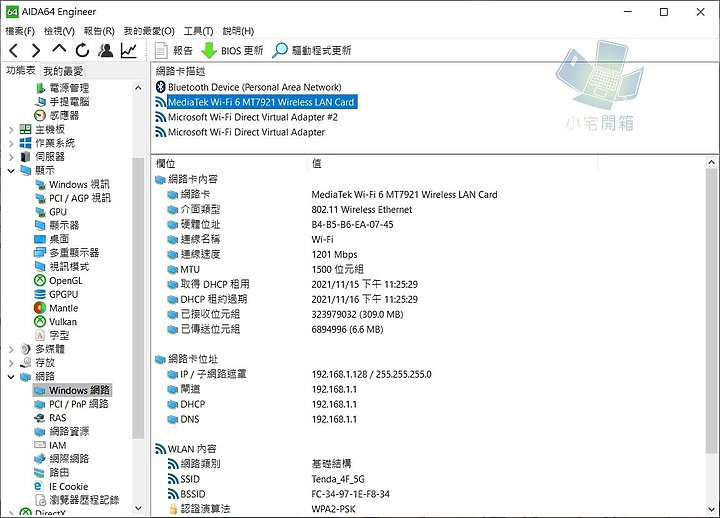Screen dimensions: 720x518
Task: Expand the 存放 tree node
Action: pyautogui.click(x=11, y=363)
